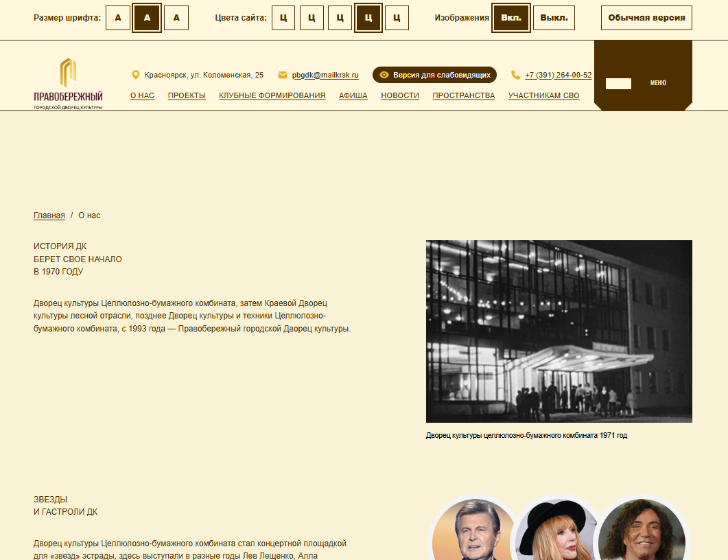The width and height of the screenshot is (728, 560).
Task: Click the round portrait with the black hat
Action: pyautogui.click(x=557, y=529)
